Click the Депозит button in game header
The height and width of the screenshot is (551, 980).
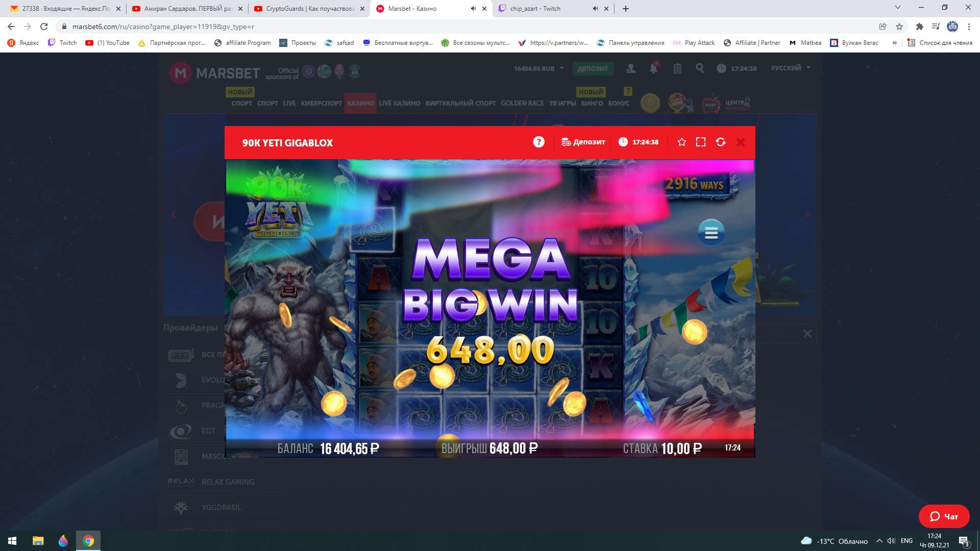tap(583, 142)
